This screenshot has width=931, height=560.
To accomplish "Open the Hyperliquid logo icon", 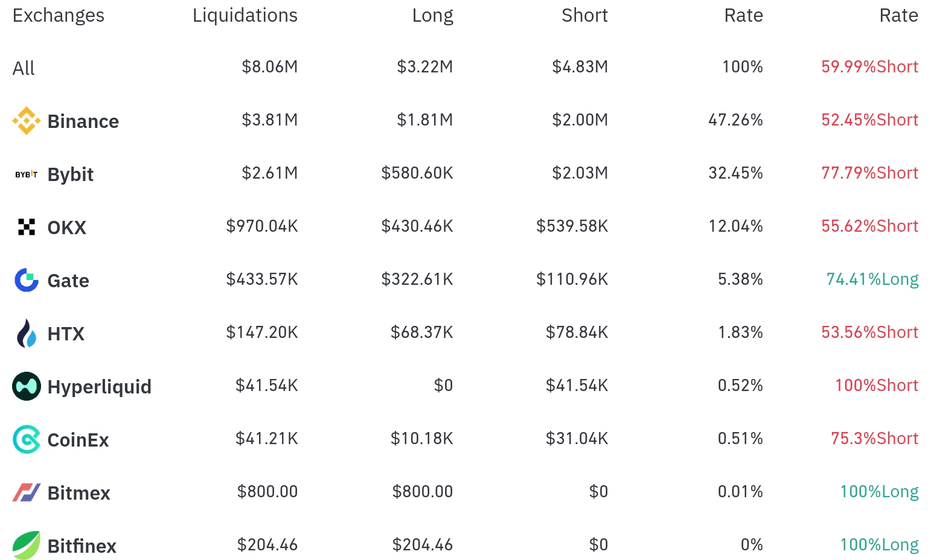I will [x=27, y=386].
